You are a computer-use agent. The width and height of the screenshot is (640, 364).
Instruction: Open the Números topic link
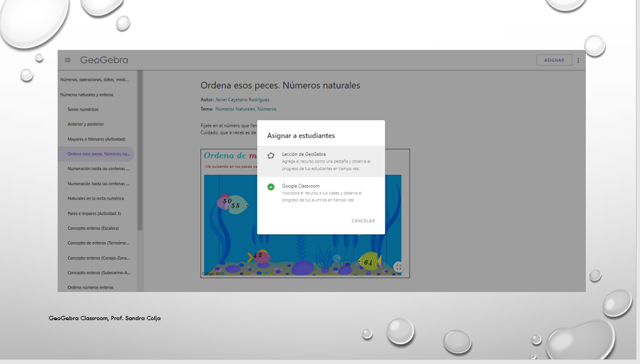tap(267, 109)
